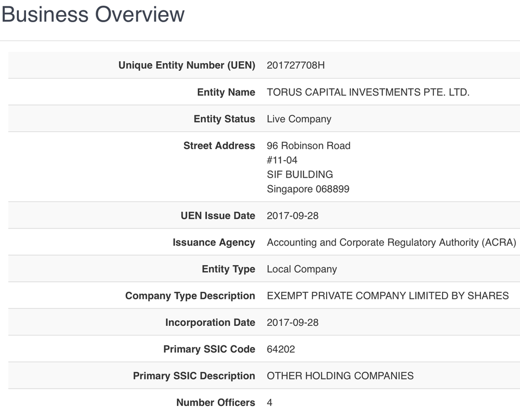Select the Number Officers value 4
Screen dimensions: 520x420
point(270,403)
